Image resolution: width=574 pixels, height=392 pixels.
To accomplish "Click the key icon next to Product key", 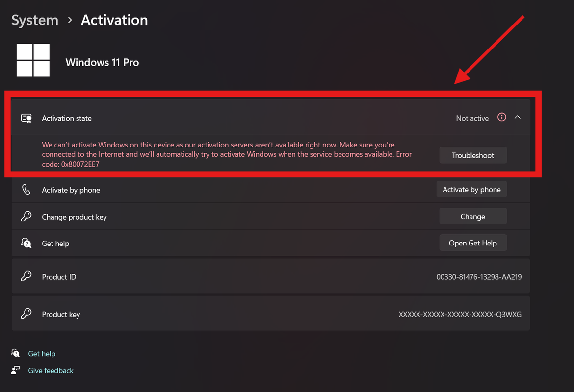I will click(x=26, y=314).
